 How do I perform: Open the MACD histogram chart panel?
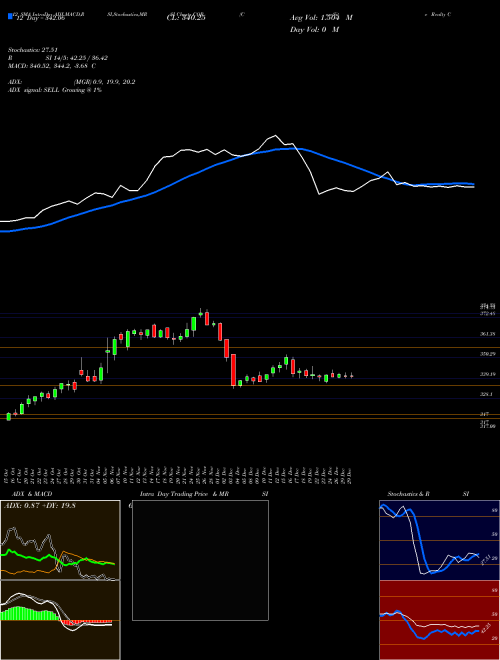pos(60,620)
